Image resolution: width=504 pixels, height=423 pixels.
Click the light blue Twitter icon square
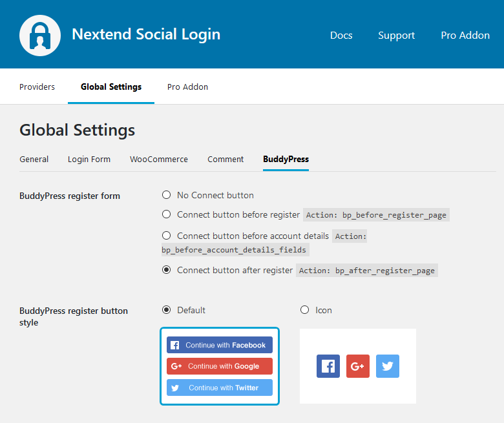(x=388, y=366)
